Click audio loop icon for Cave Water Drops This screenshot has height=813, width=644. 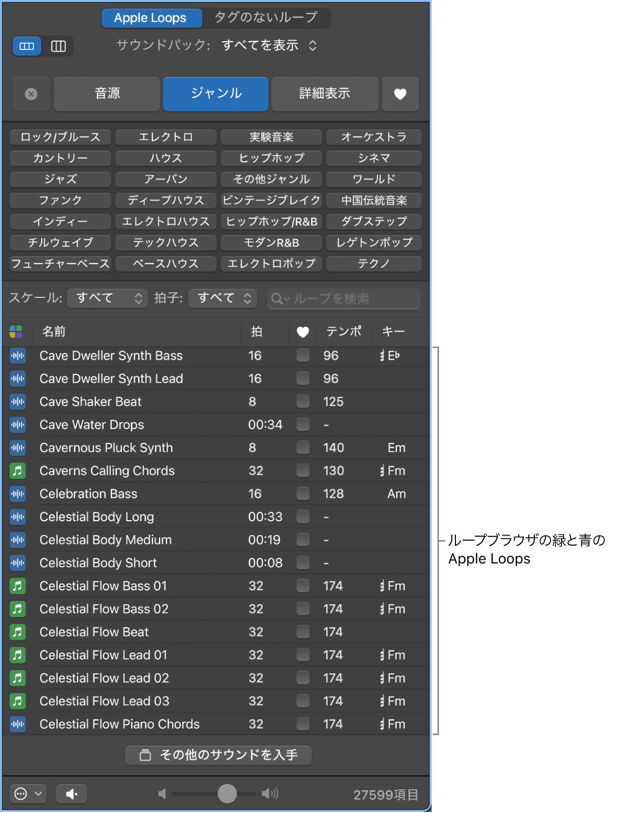pyautogui.click(x=18, y=425)
